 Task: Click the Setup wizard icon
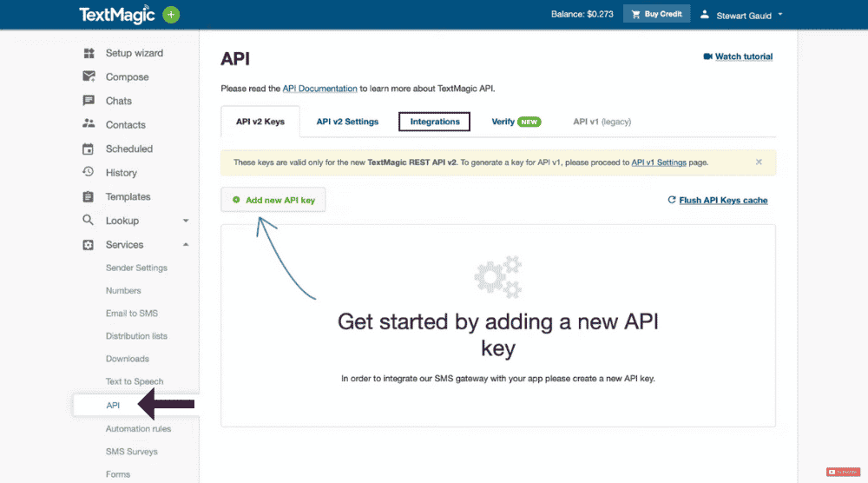coord(89,53)
